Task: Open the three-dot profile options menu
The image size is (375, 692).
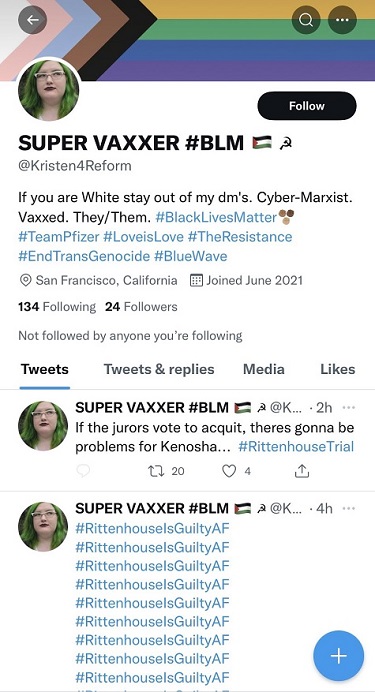Action: click(342, 19)
